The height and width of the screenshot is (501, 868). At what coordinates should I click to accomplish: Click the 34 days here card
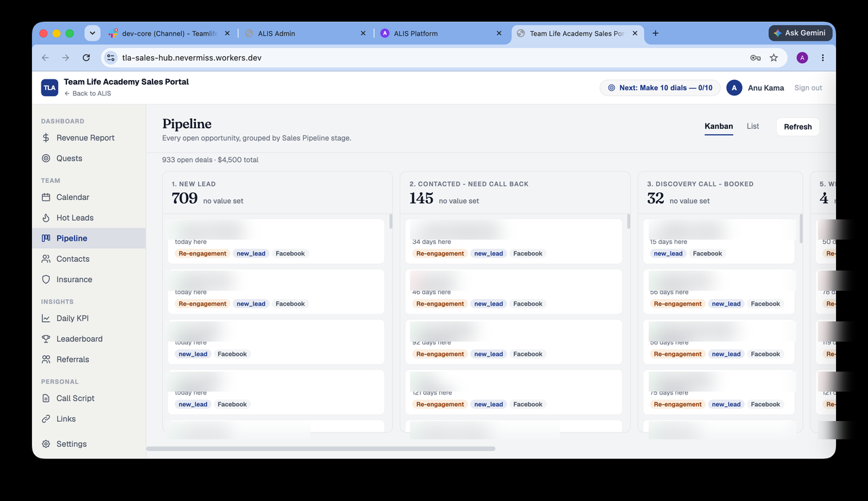513,241
